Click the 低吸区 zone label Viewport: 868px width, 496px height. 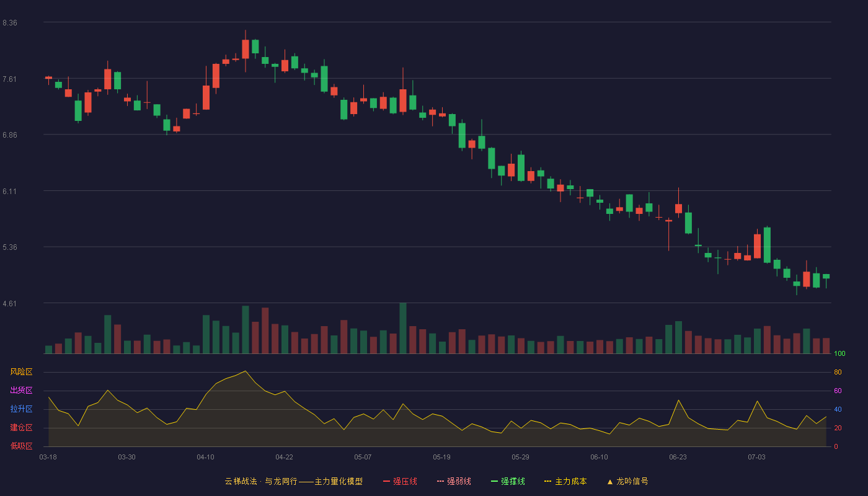tap(21, 446)
